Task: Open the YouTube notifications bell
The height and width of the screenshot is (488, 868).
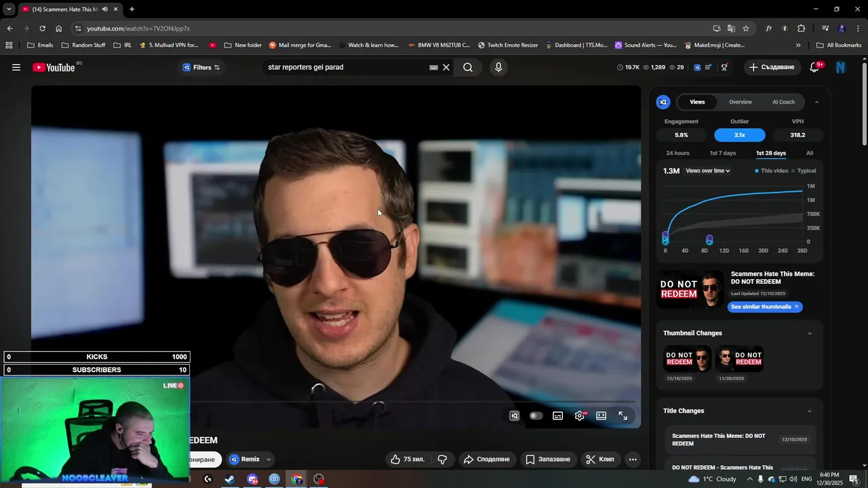Action: 814,67
